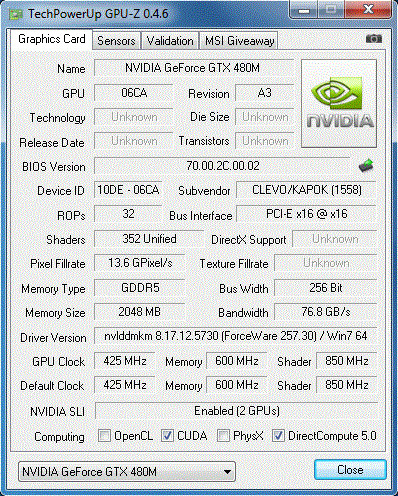This screenshot has height=496, width=398.
Task: Open the Validation tab
Action: [x=170, y=41]
